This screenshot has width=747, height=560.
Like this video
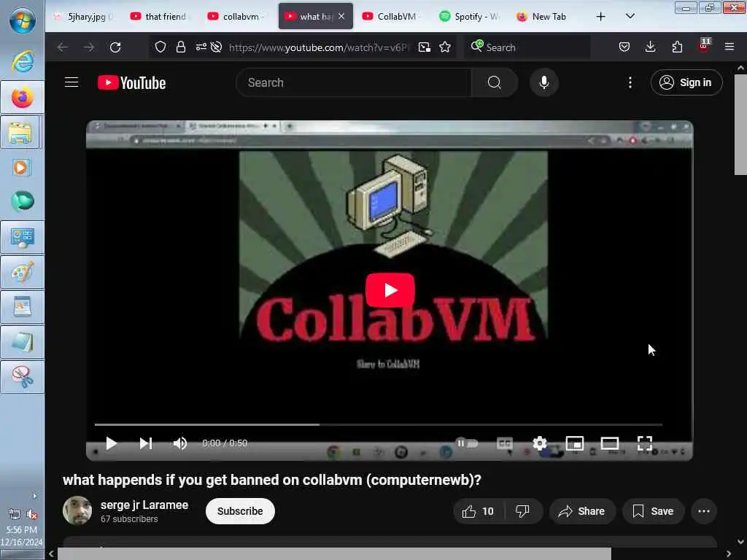point(478,511)
